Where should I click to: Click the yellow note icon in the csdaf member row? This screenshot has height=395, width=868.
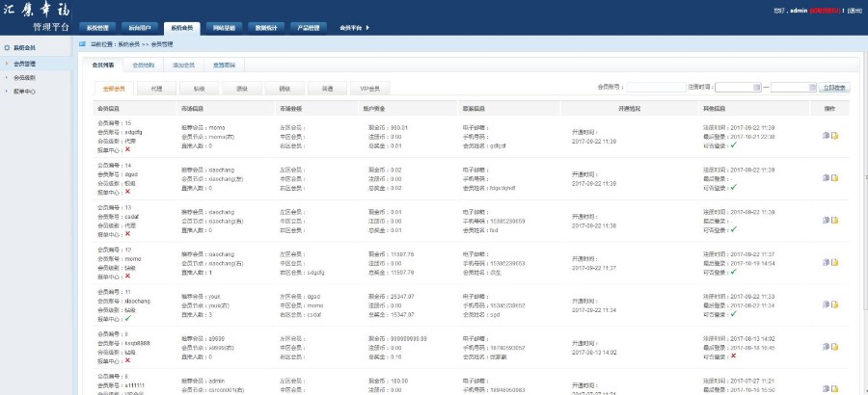pyautogui.click(x=835, y=220)
